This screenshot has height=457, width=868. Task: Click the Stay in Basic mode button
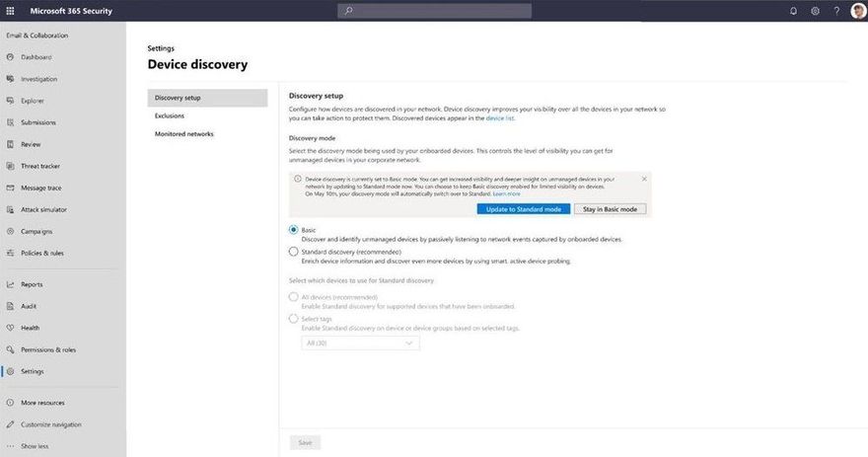tap(610, 209)
